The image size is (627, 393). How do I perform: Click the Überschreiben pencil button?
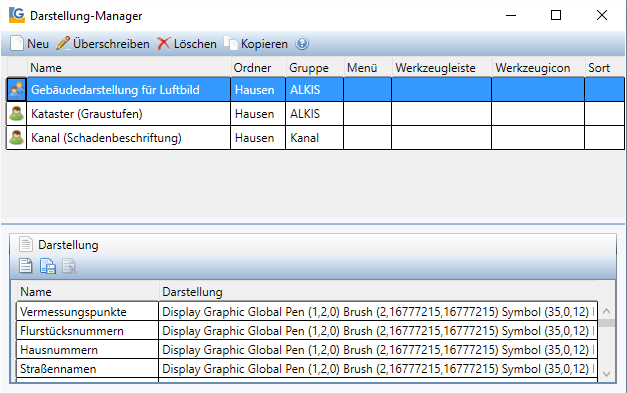(x=103, y=44)
